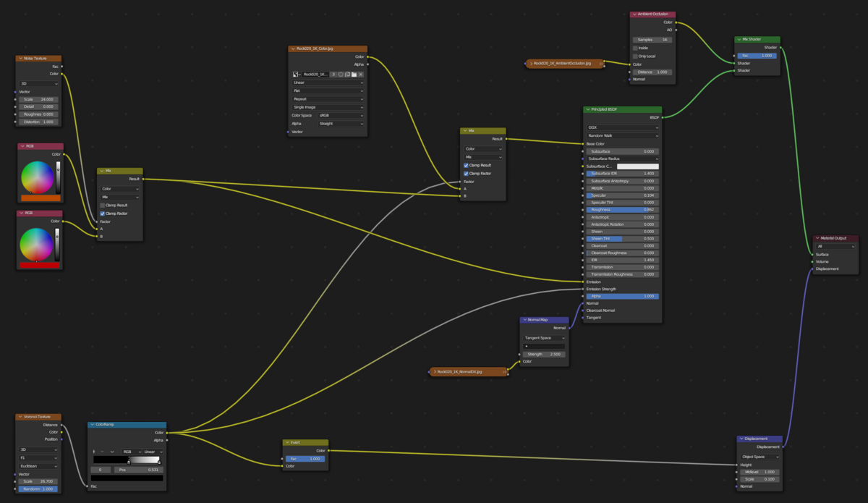Click the orange color swatch in RGB node
The height and width of the screenshot is (503, 868).
click(x=41, y=198)
